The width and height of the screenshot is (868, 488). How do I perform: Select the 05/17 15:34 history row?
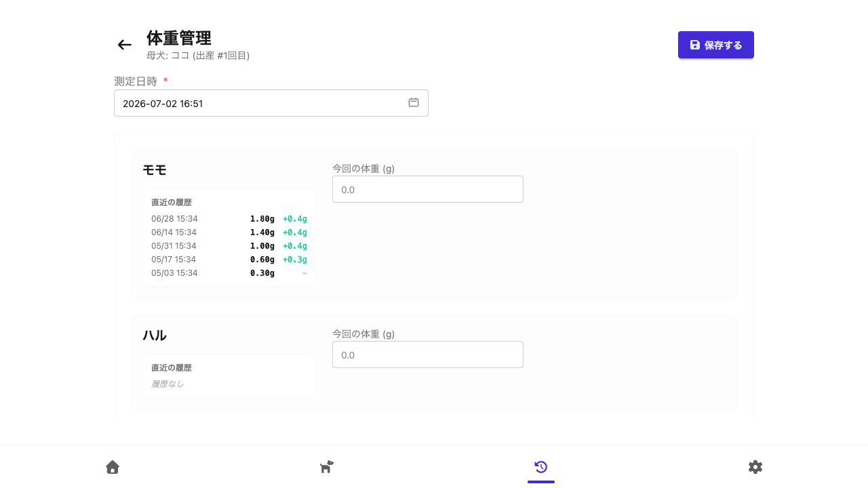pos(229,260)
